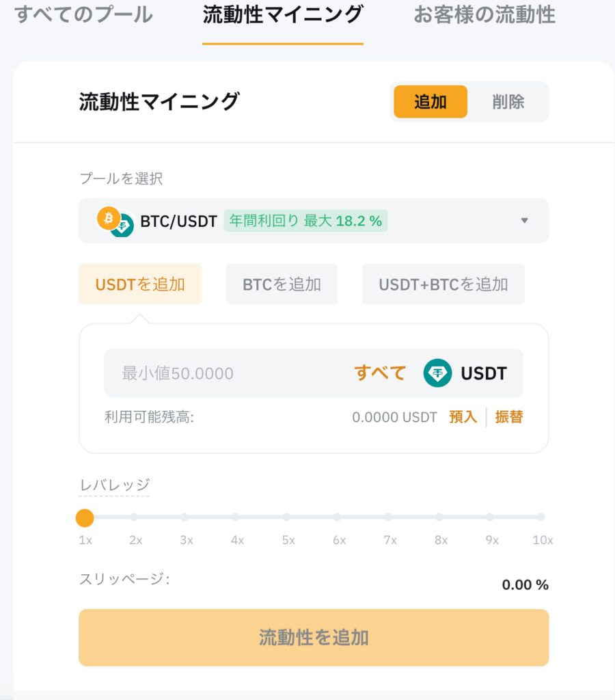Click the すべて (max) link
The image size is (615, 700).
coord(380,373)
